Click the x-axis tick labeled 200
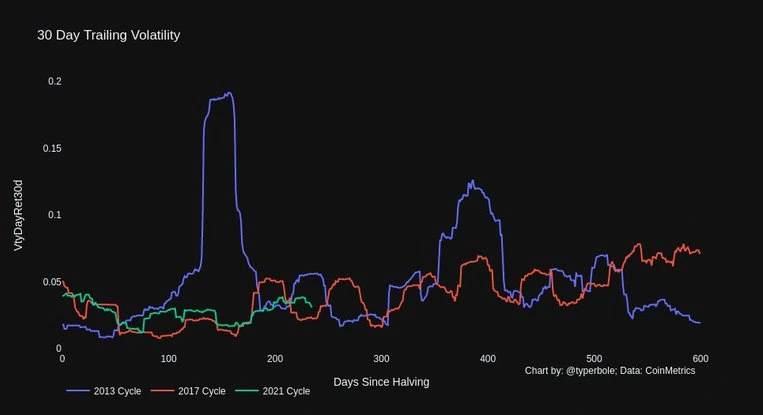Screen dimensions: 763x415 pos(275,359)
